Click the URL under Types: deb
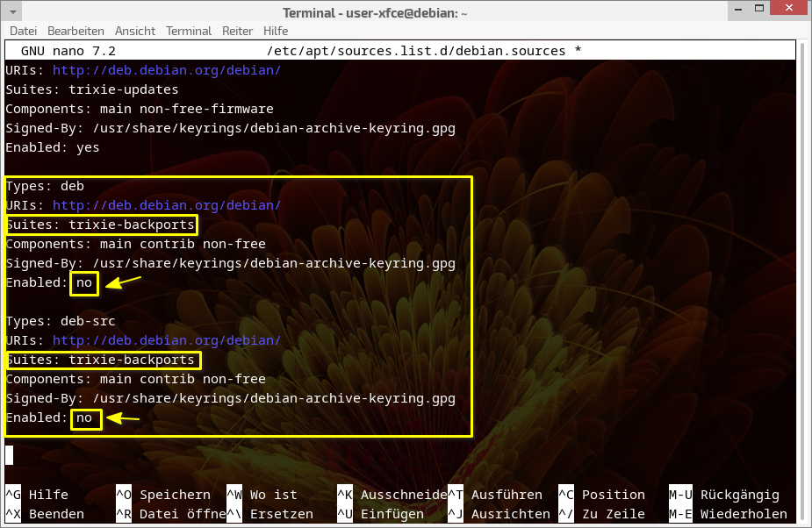This screenshot has width=812, height=528. 167,205
